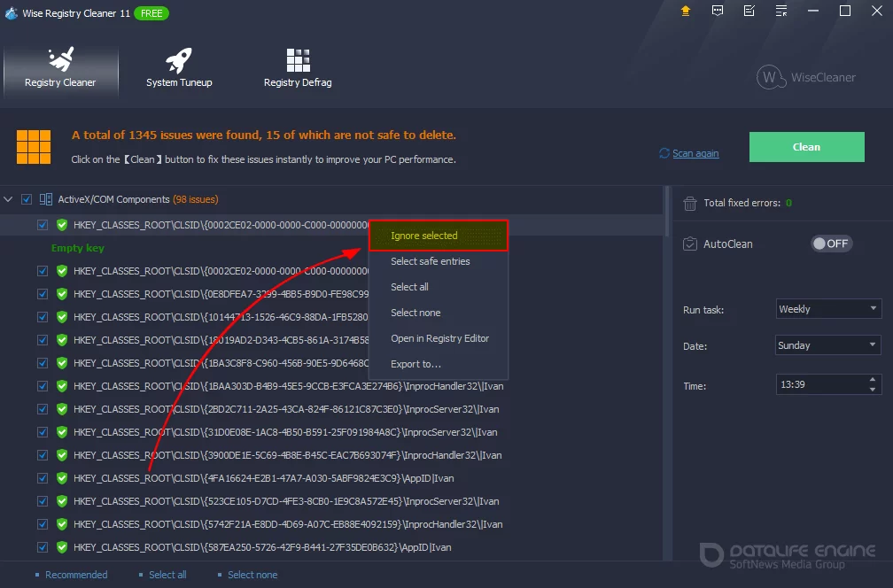This screenshot has width=893, height=588.
Task: Choose Ignore selected from context menu
Action: point(439,236)
